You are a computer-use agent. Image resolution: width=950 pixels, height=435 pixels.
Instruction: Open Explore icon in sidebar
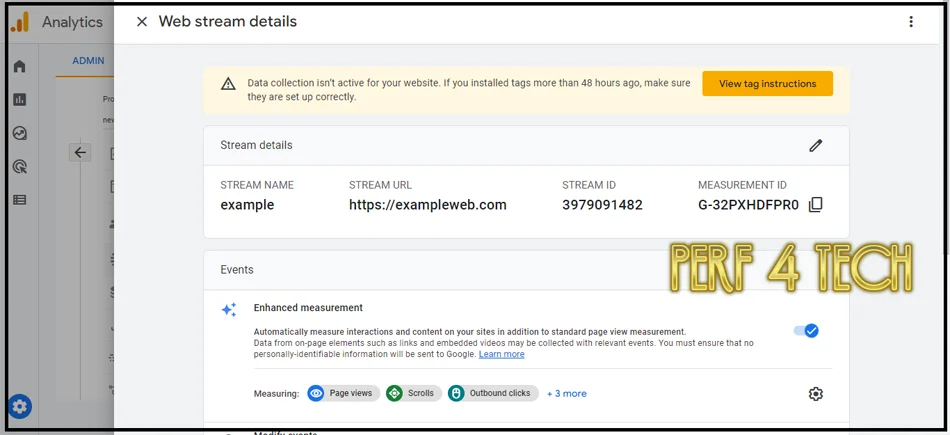[x=20, y=133]
